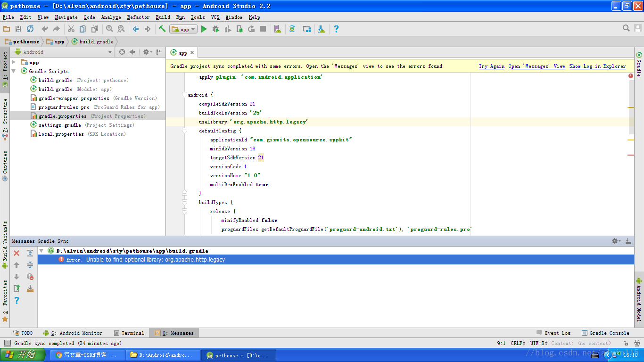Screen dimensions: 644x362
Task: Click the Stop square icon in toolbar
Action: 263,29
